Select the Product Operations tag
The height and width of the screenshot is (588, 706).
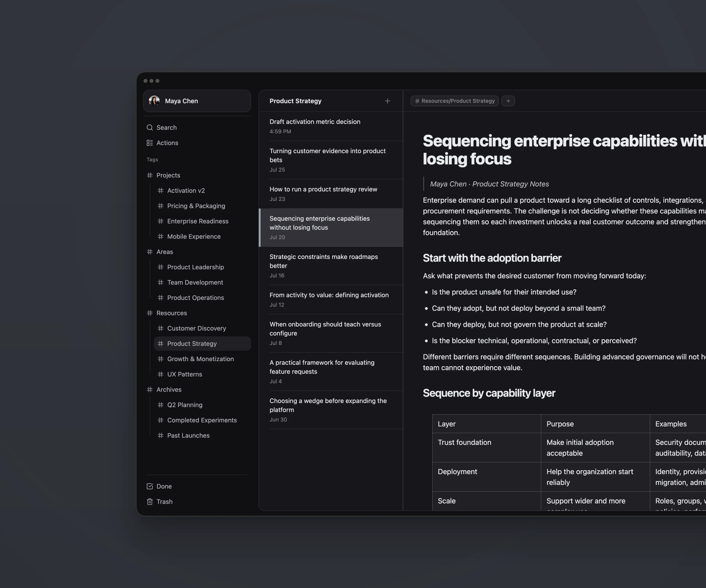tap(202, 298)
